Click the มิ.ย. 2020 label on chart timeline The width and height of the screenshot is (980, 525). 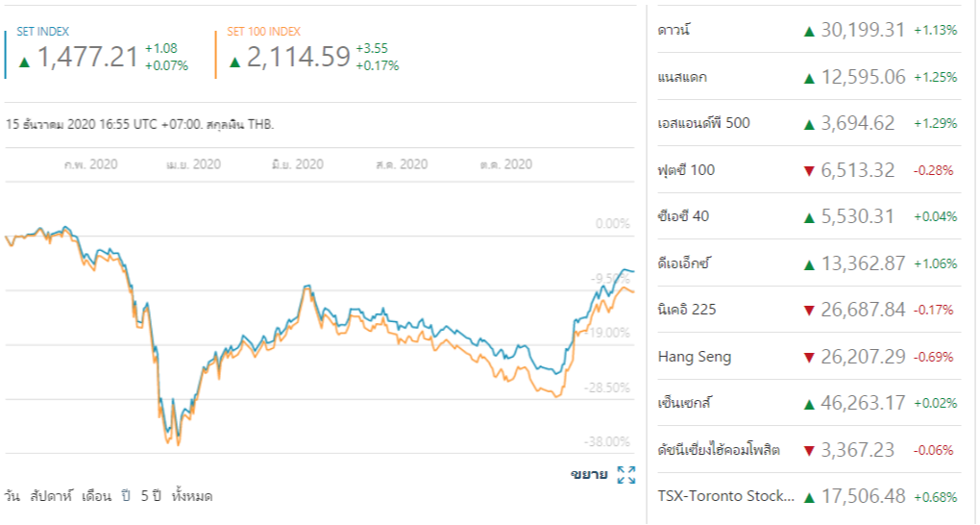coord(297,164)
